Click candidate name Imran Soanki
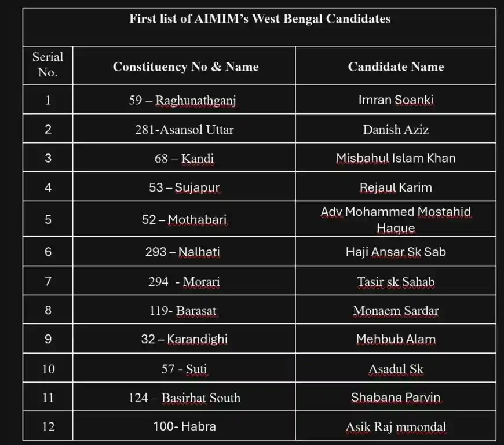Viewport: 504px width, 445px height. coord(396,100)
